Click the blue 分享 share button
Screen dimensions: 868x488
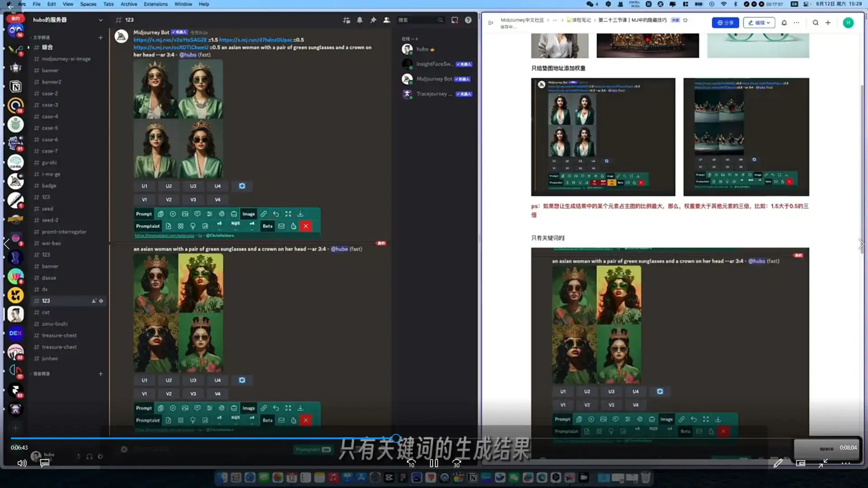pyautogui.click(x=725, y=22)
